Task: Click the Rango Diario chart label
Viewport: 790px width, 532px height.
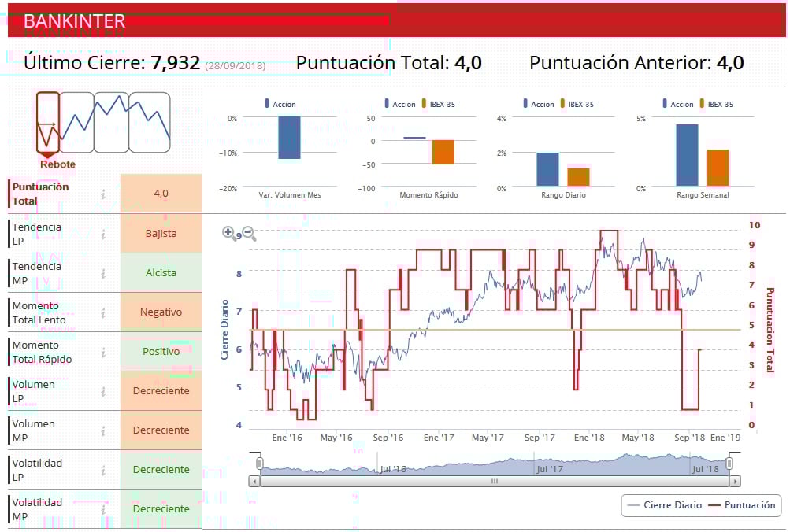Action: [x=563, y=195]
